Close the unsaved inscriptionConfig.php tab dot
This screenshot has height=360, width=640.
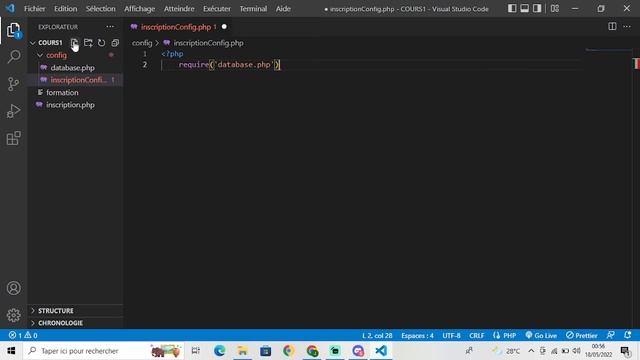pos(224,27)
